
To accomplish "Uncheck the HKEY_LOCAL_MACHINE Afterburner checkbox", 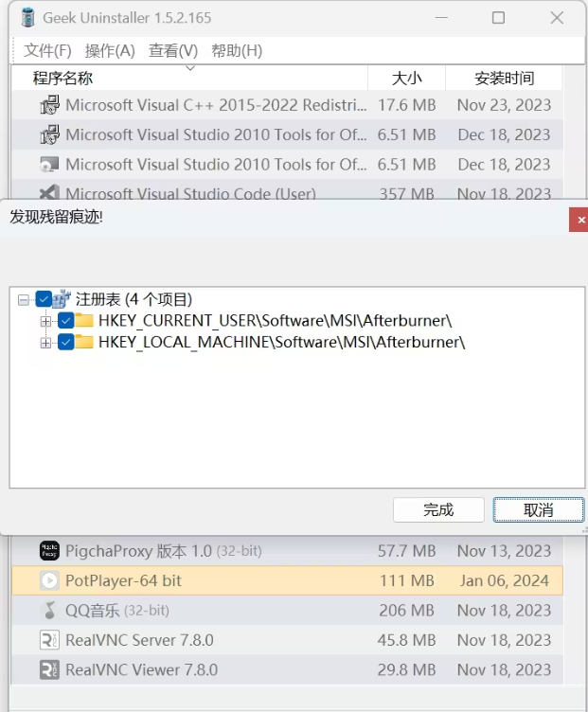I will pos(66,342).
